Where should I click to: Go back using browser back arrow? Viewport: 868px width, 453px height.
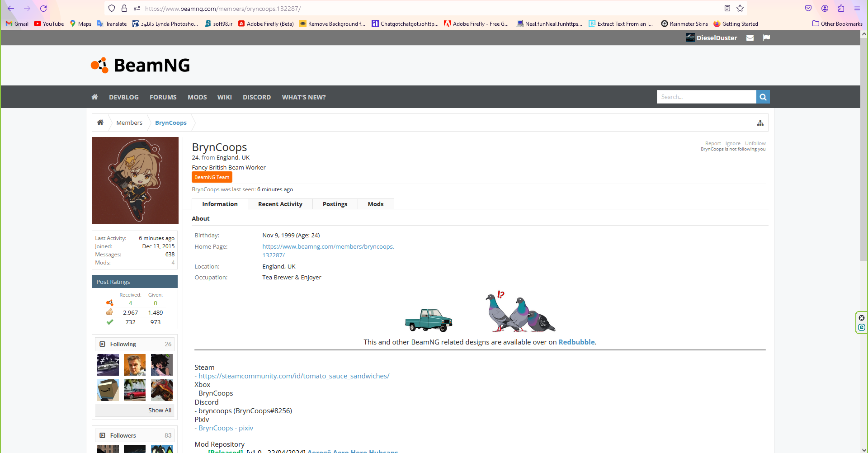coord(11,9)
